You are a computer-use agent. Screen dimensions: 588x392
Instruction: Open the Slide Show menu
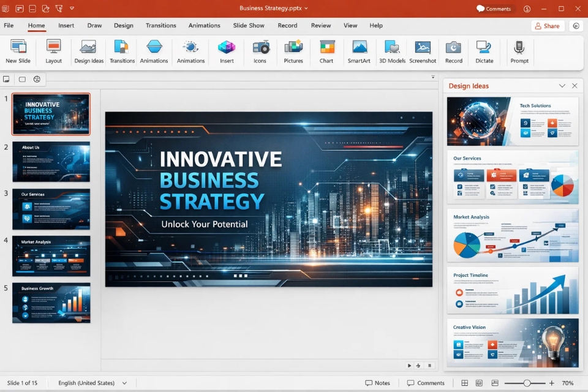(x=248, y=25)
